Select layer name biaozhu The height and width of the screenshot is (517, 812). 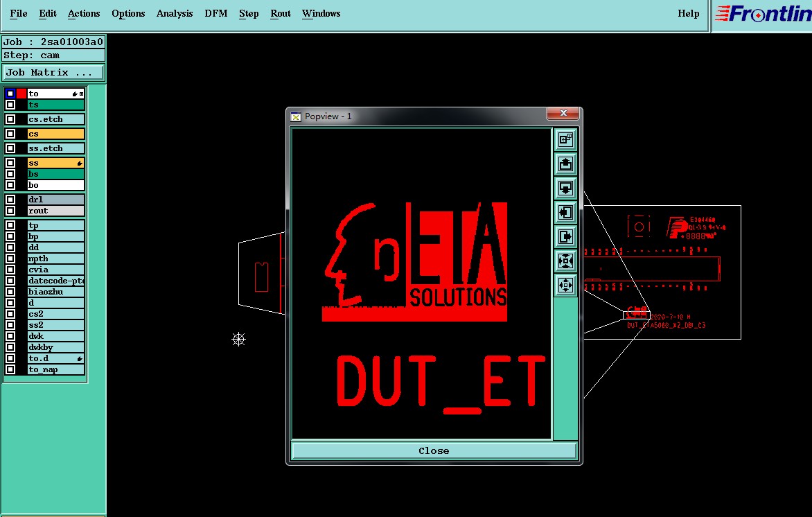tap(56, 292)
